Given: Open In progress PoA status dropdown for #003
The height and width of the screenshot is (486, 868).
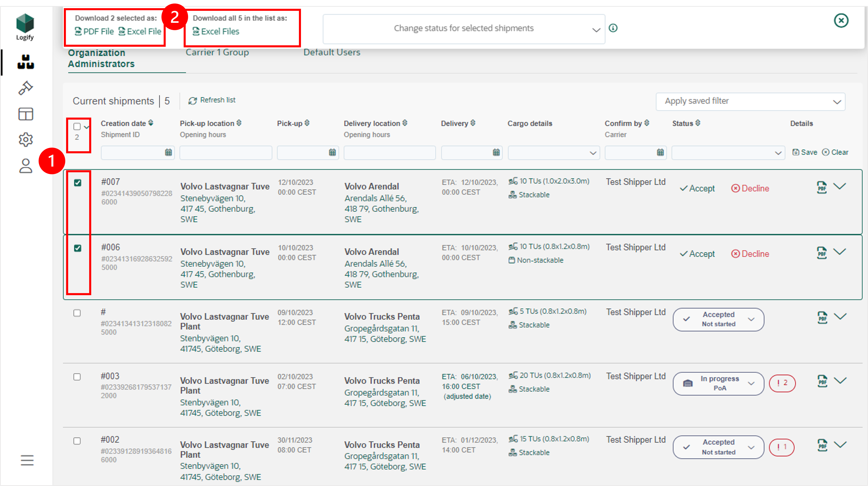Looking at the screenshot, I should (x=718, y=383).
